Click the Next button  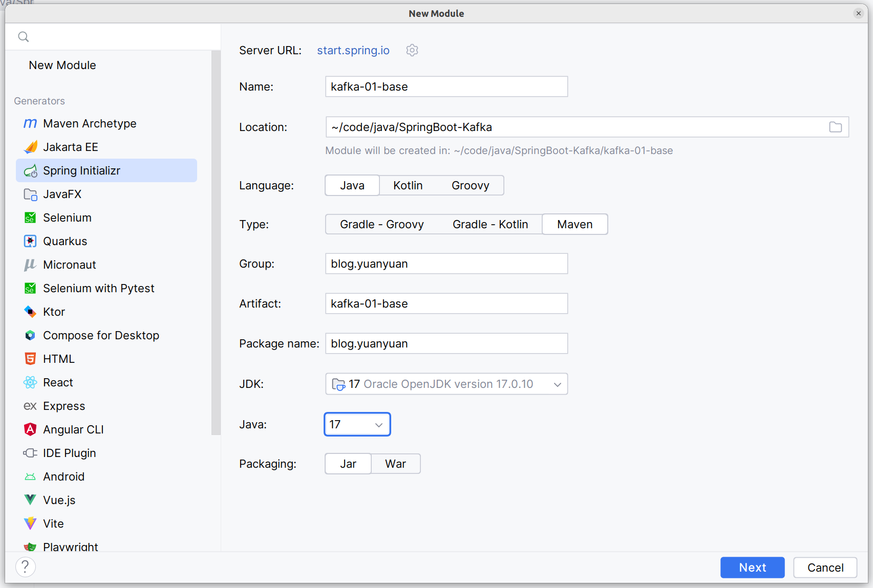752,568
